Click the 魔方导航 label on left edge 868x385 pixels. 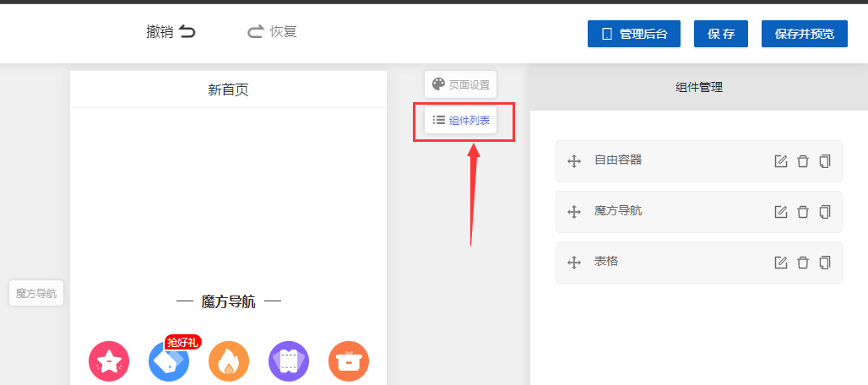pyautogui.click(x=36, y=294)
